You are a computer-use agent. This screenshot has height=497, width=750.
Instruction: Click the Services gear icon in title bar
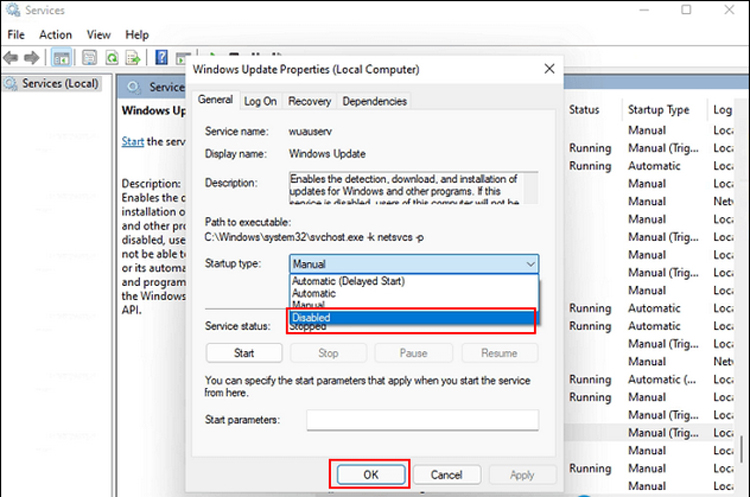[13, 10]
